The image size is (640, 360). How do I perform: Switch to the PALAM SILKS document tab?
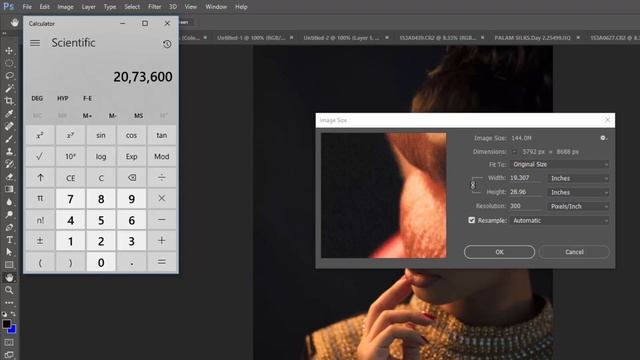[533, 38]
